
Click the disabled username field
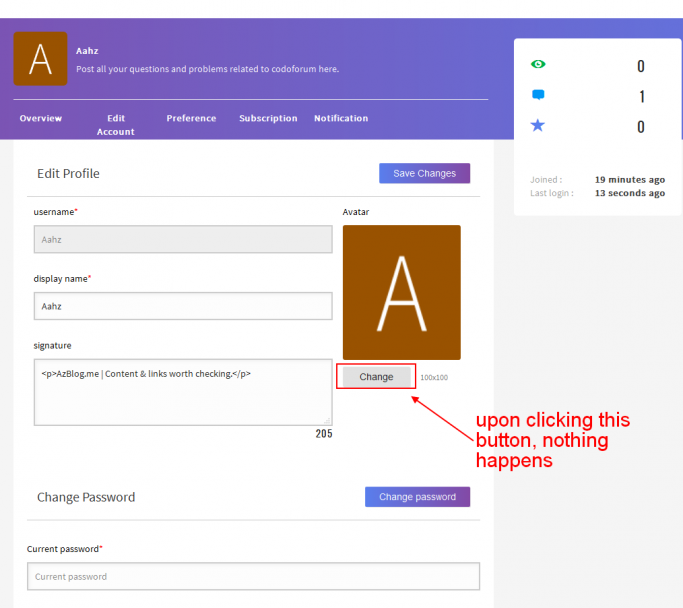click(183, 239)
